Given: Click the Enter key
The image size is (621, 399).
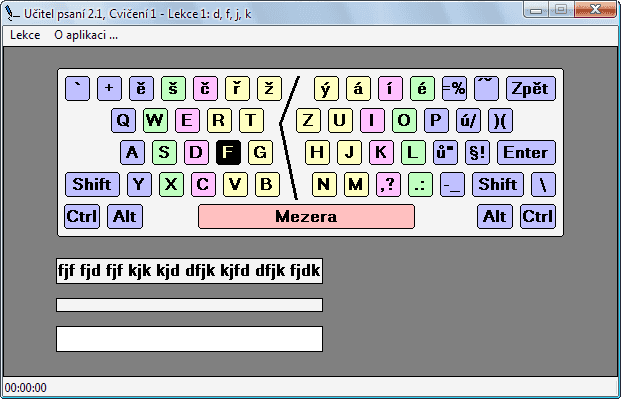Looking at the screenshot, I should pos(526,152).
